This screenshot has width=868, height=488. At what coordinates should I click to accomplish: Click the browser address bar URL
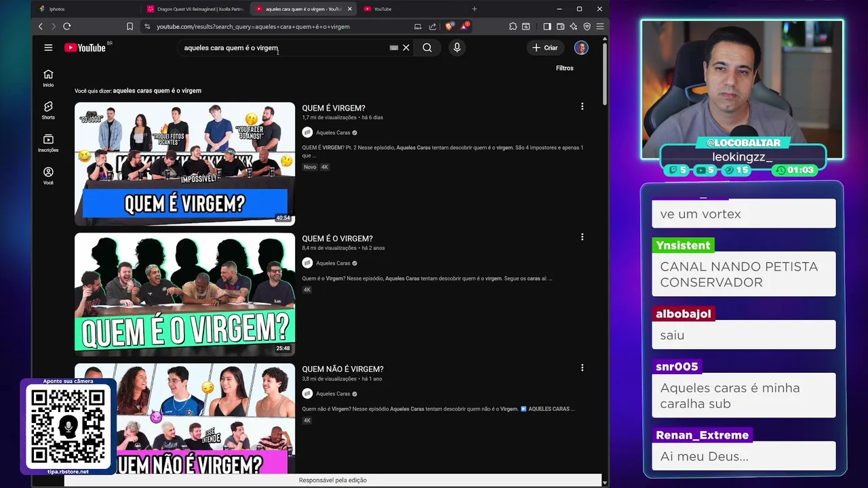click(x=253, y=26)
